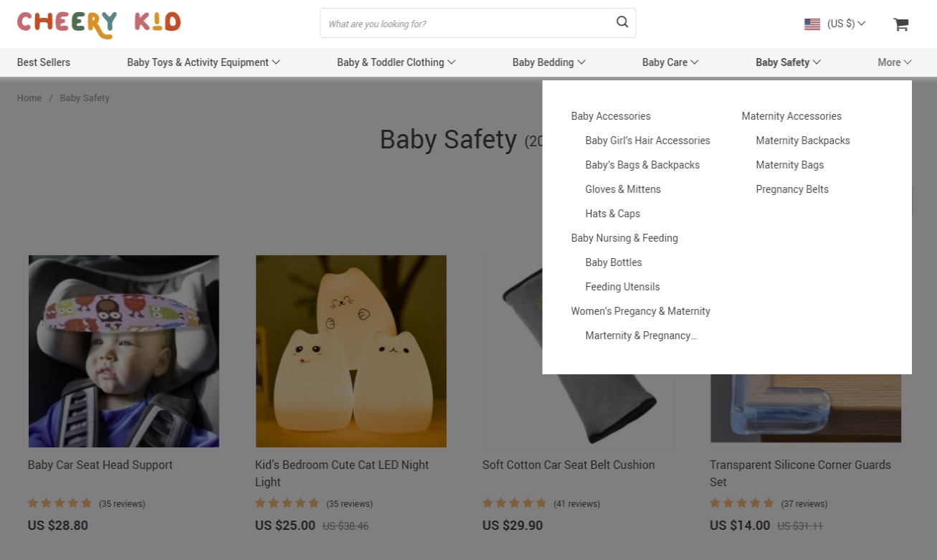This screenshot has width=937, height=560.
Task: Type in the search input field
Action: click(x=466, y=24)
